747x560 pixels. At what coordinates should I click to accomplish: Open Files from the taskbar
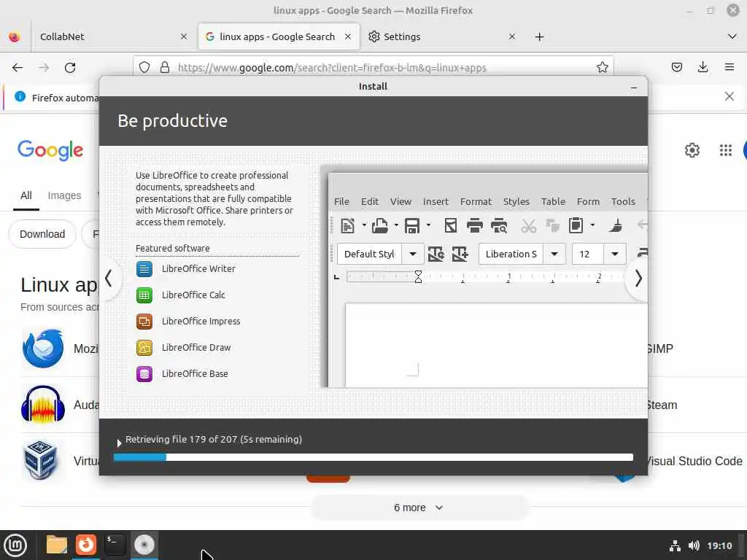tap(56, 545)
